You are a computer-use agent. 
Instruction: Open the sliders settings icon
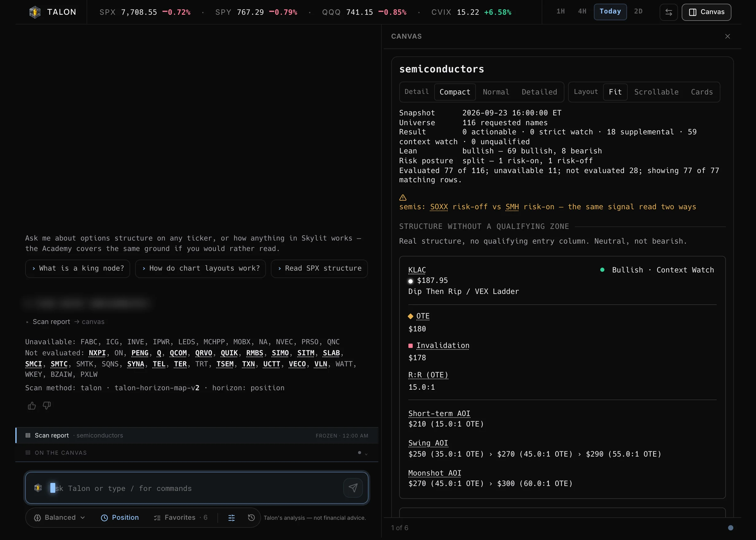pos(231,518)
